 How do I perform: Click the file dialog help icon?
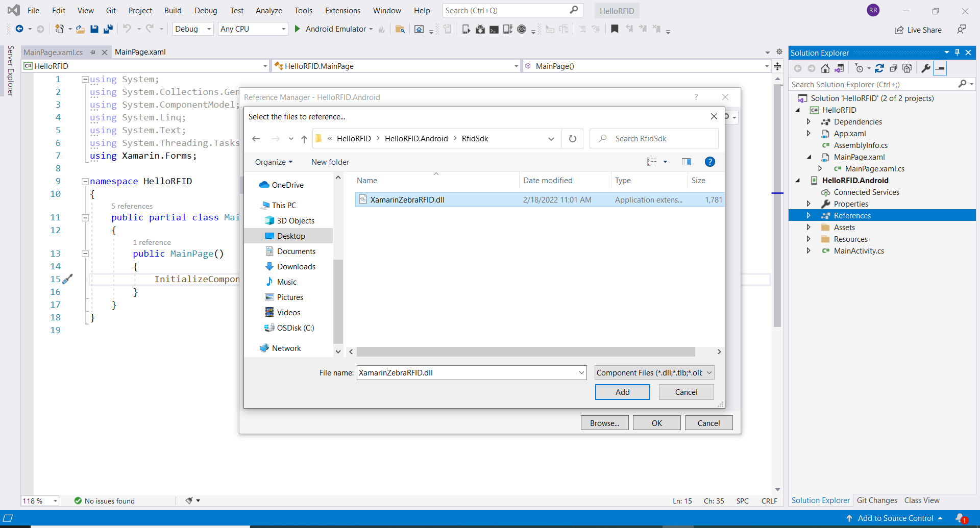pos(709,162)
